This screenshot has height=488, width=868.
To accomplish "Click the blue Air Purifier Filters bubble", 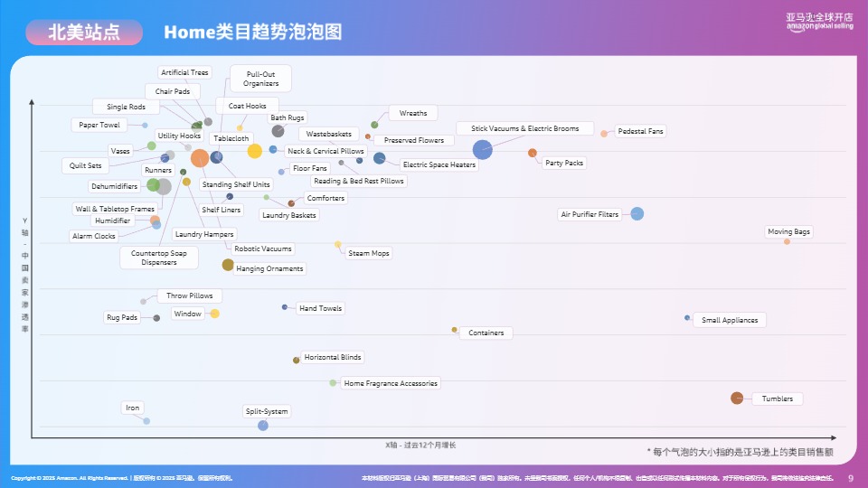I will pyautogui.click(x=637, y=213).
